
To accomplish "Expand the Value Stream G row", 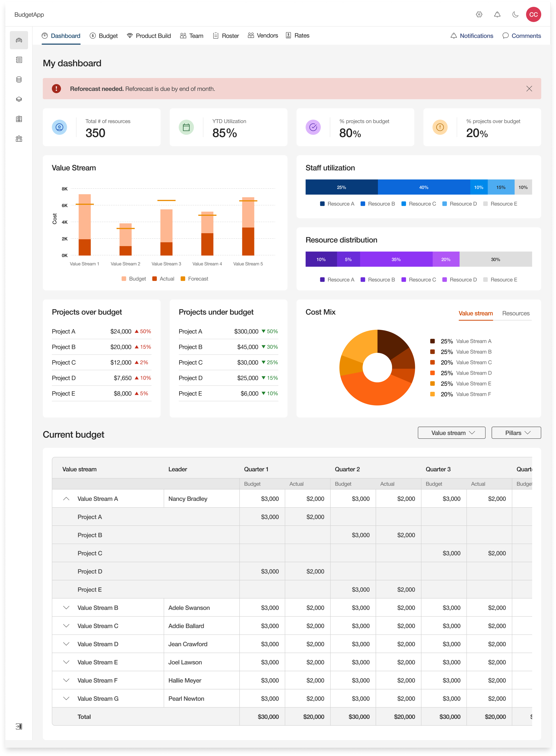I will click(x=66, y=699).
